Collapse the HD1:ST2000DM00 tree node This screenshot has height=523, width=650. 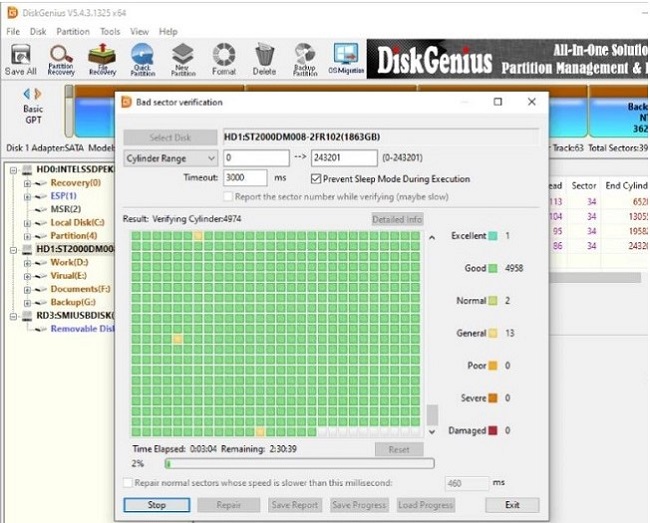click(14, 249)
